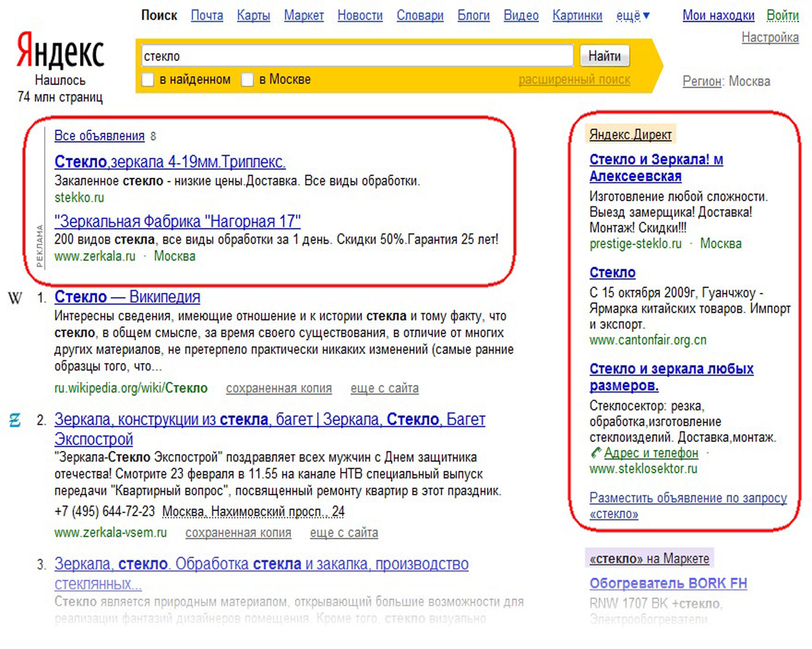Open the Настройка settings link
Viewport: 812px width, 649px height.
770,37
